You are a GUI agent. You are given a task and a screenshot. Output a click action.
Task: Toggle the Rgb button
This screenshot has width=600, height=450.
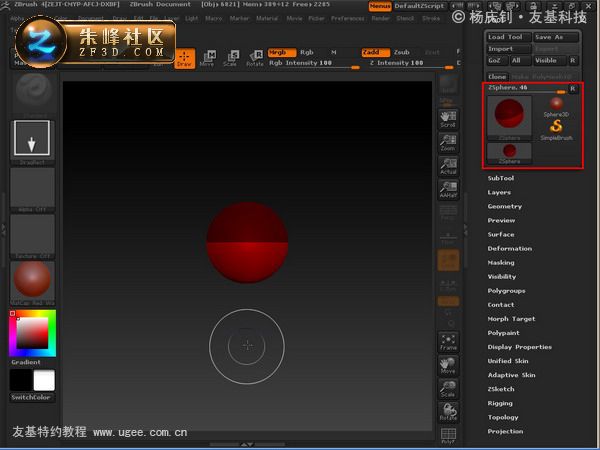point(307,52)
